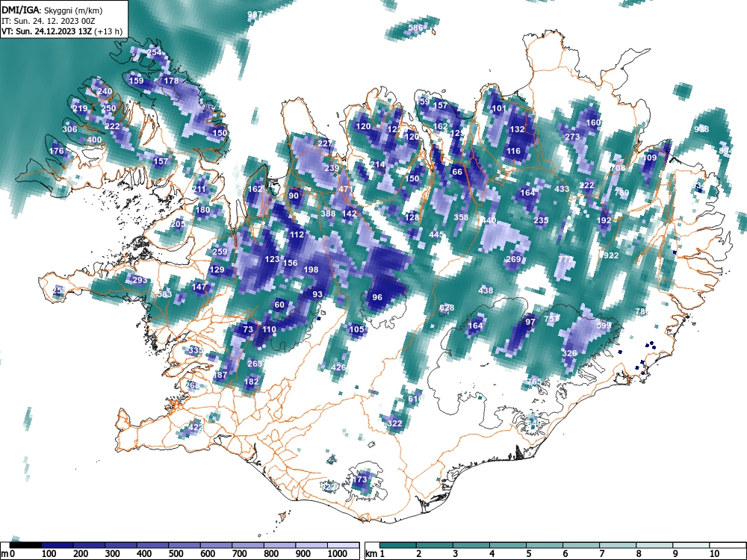Click the visibility value '112'
This screenshot has height=560, width=747.
pyautogui.click(x=297, y=234)
